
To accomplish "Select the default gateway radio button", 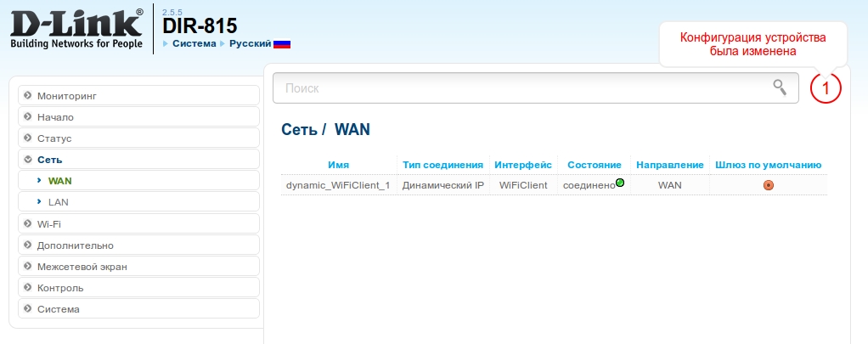I will pyautogui.click(x=768, y=185).
